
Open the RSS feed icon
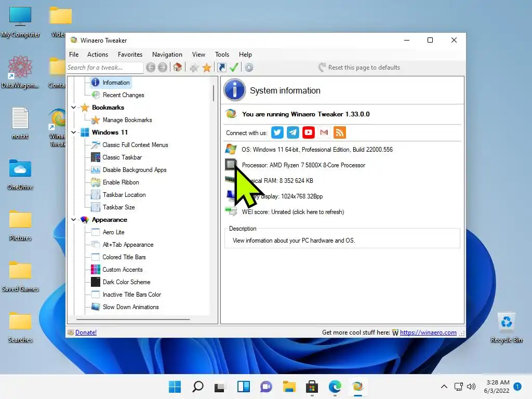coord(340,132)
